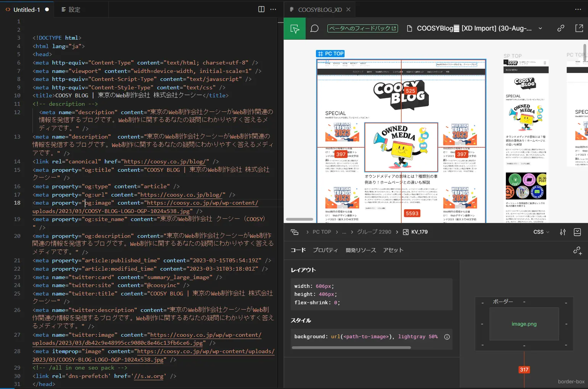The image size is (588, 389).
Task: Click the background url style line
Action: pyautogui.click(x=366, y=336)
